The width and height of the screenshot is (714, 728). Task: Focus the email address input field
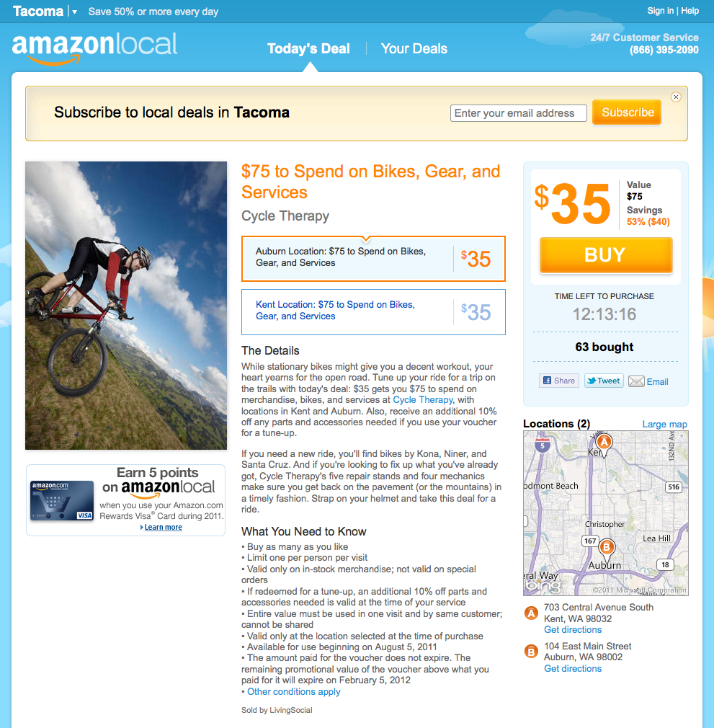(x=518, y=113)
